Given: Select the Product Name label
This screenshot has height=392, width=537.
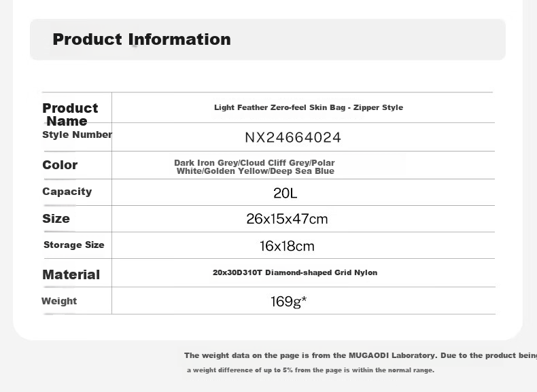Looking at the screenshot, I should [70, 114].
